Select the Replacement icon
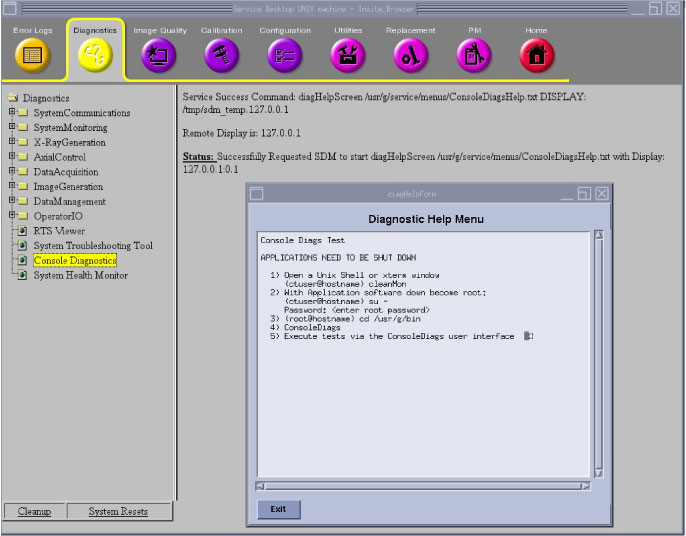The width and height of the screenshot is (686, 536). [x=410, y=56]
